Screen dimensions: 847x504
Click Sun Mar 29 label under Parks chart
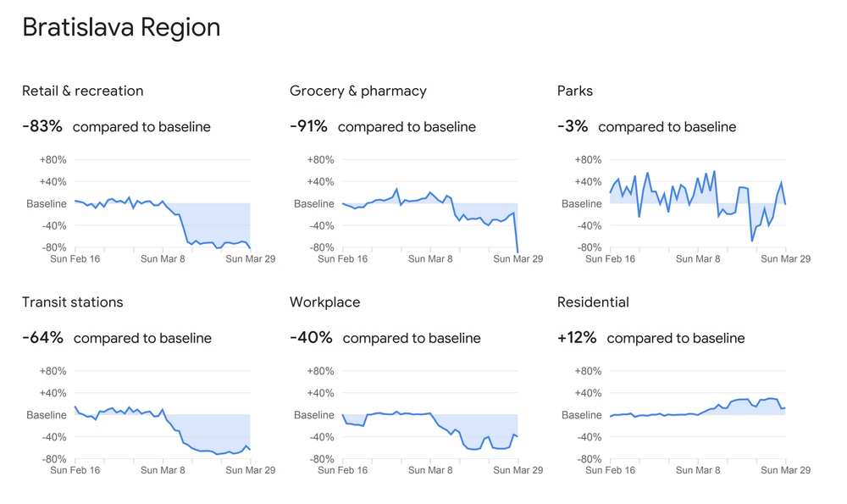[x=785, y=259]
